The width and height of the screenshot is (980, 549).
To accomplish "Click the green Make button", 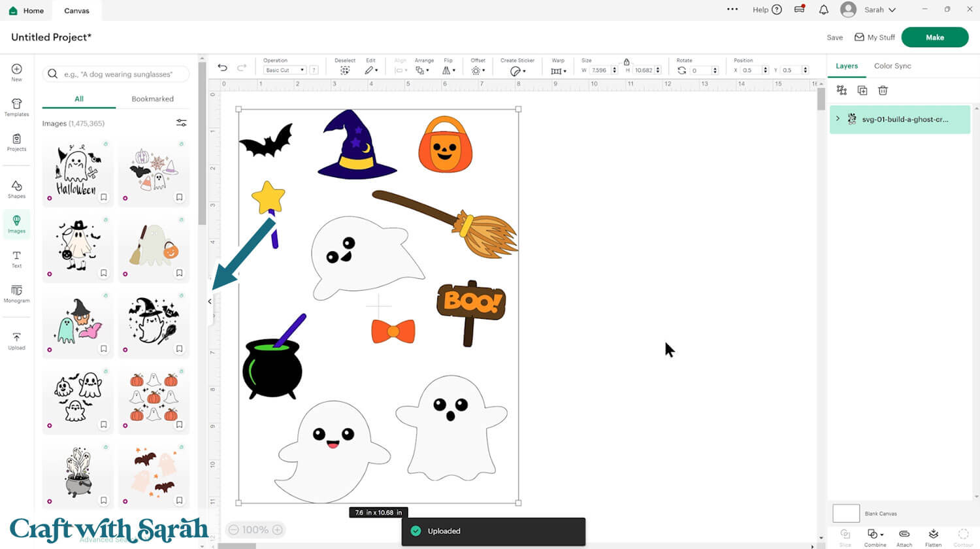I will [x=934, y=37].
